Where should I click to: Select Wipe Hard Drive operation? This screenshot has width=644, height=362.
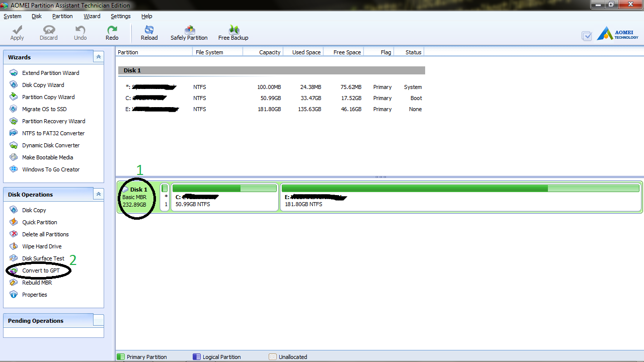(42, 246)
